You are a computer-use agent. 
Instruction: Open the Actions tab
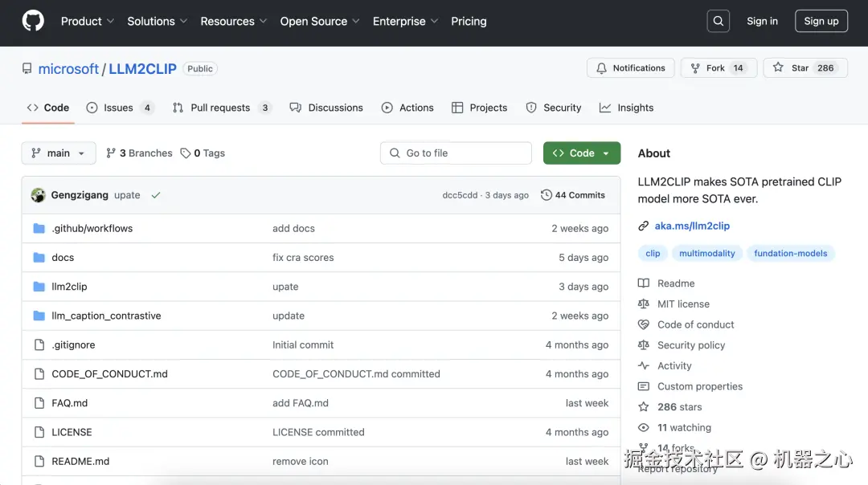[x=407, y=108]
